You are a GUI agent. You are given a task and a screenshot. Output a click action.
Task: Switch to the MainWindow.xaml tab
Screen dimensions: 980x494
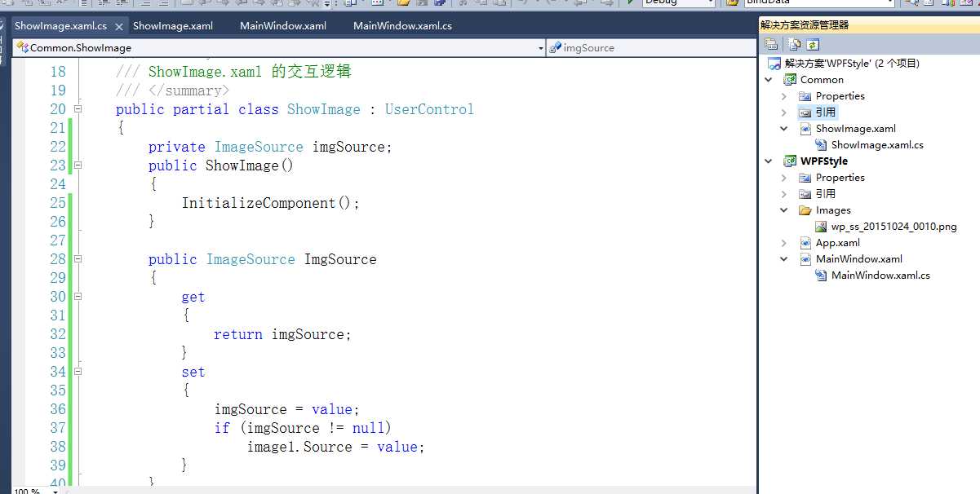pos(283,26)
